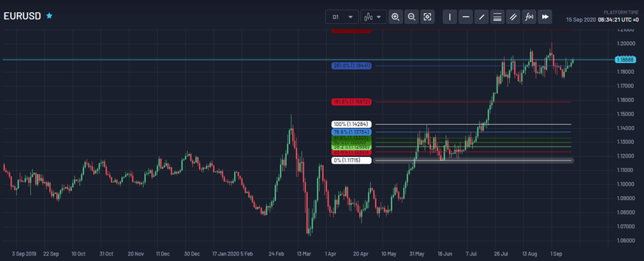Select the 0% (1.11715) Fibonacci label
This screenshot has width=644, height=261.
tap(351, 160)
